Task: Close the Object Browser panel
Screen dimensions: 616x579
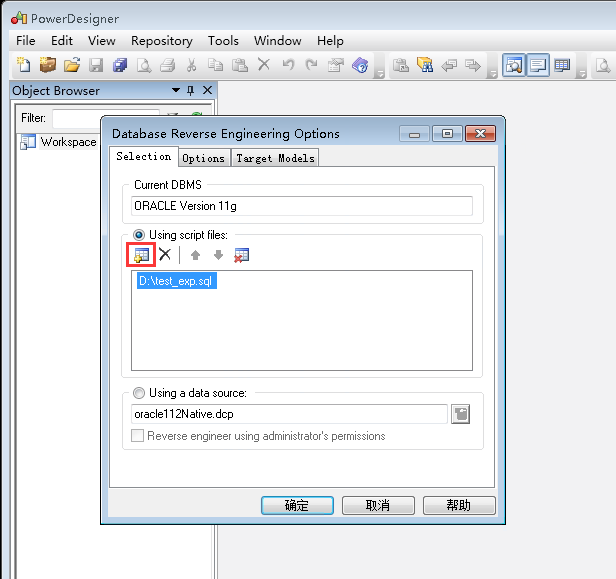Action: pos(207,90)
